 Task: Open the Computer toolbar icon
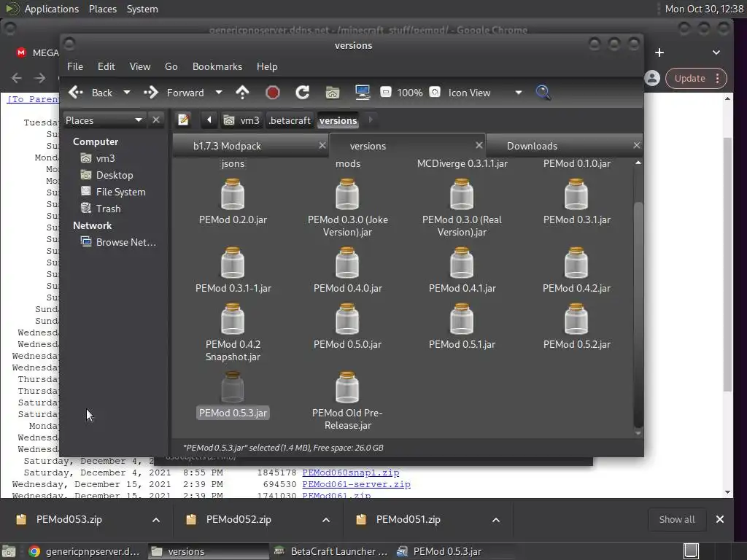click(x=363, y=93)
